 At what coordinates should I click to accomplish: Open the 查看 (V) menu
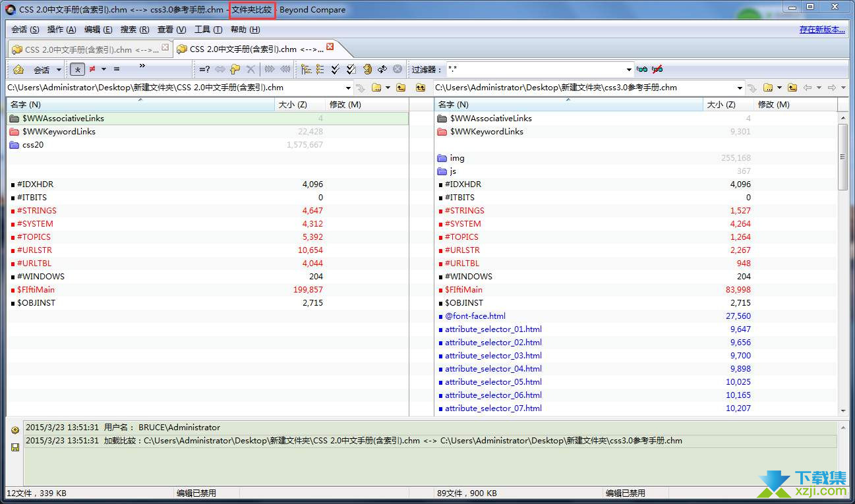point(171,30)
